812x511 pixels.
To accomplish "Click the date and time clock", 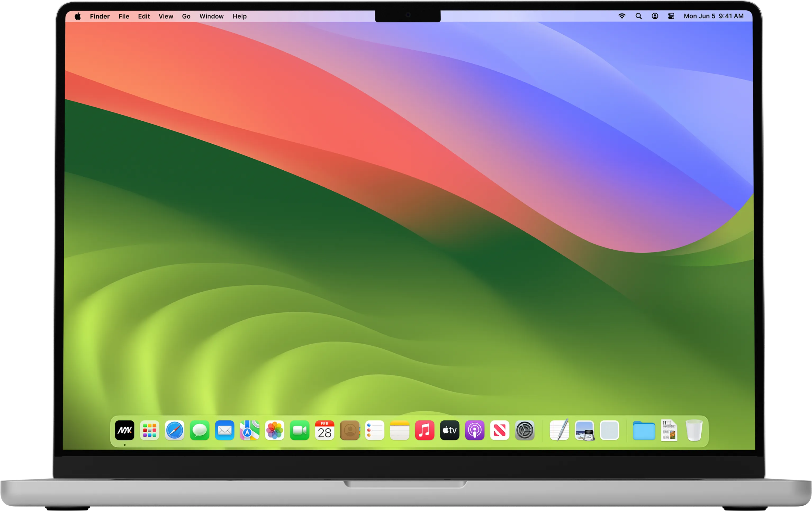I will [x=713, y=16].
